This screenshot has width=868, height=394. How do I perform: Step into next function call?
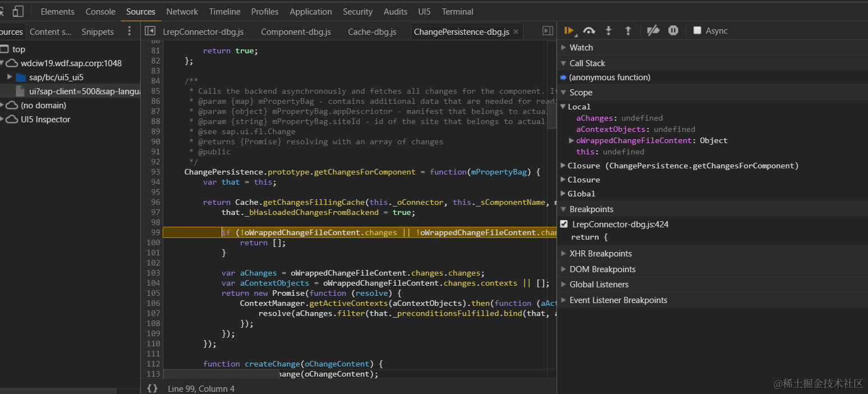608,31
